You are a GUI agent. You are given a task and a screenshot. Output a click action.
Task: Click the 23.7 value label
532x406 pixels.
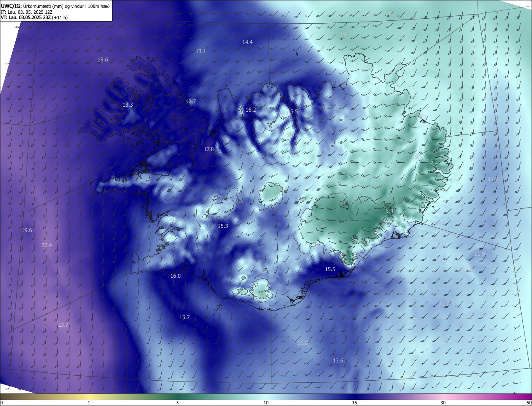pyautogui.click(x=63, y=325)
